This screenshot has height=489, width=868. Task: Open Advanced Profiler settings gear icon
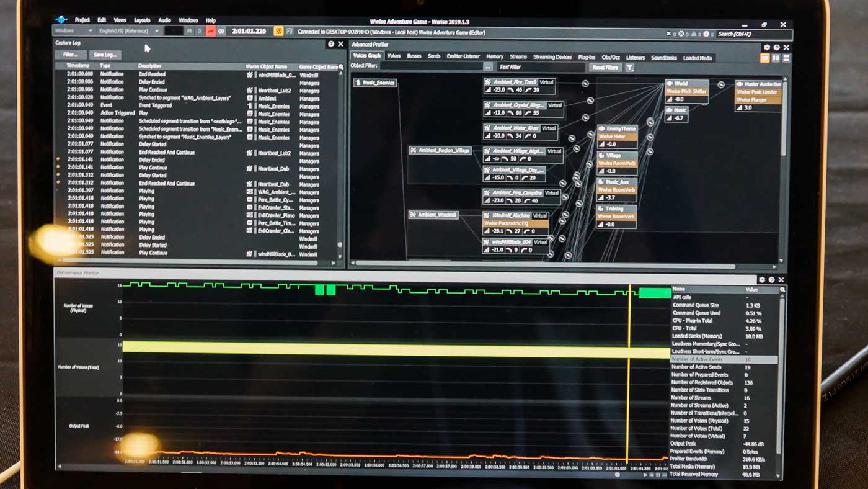coord(767,47)
